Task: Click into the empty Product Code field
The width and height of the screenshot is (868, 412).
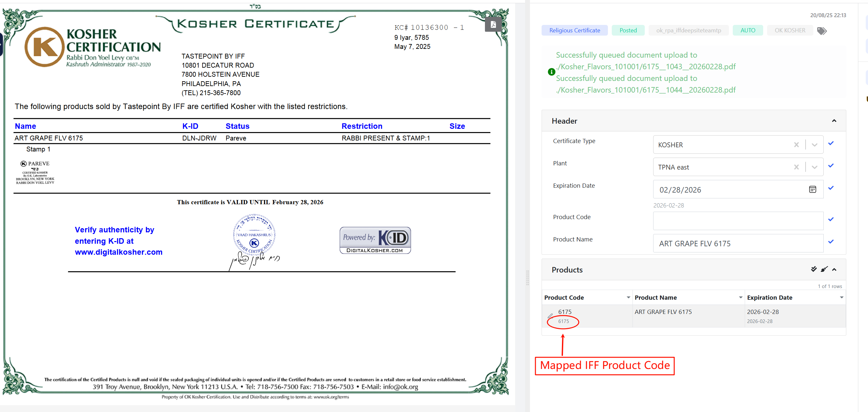Action: pos(738,221)
